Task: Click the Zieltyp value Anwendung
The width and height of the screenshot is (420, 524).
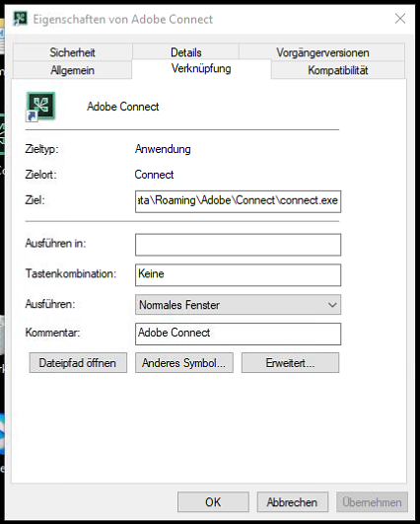Action: (x=163, y=149)
